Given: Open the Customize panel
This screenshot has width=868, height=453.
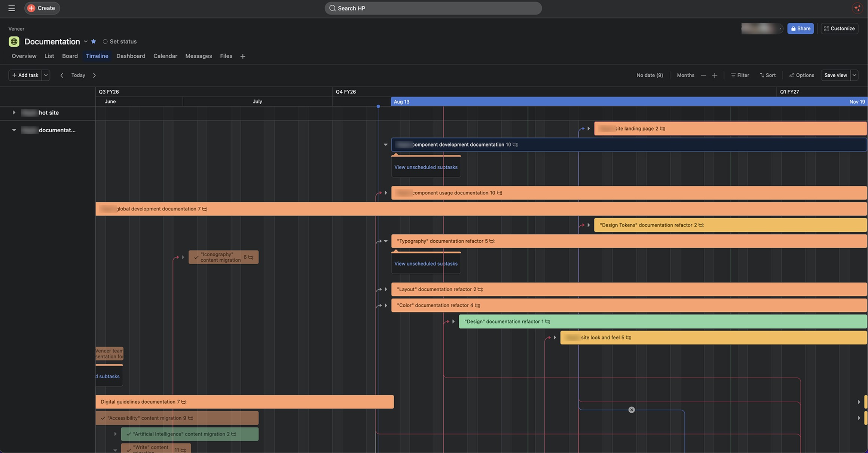Looking at the screenshot, I should 839,28.
